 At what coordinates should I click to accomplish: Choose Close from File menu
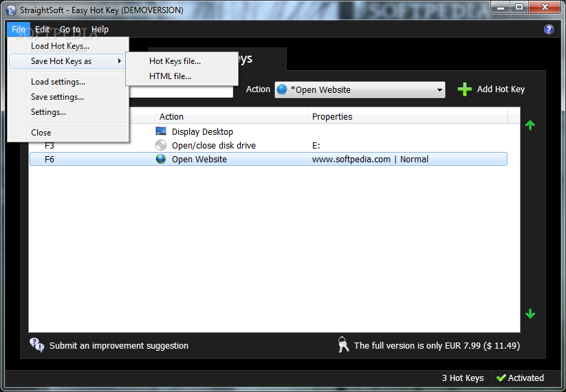(x=68, y=133)
